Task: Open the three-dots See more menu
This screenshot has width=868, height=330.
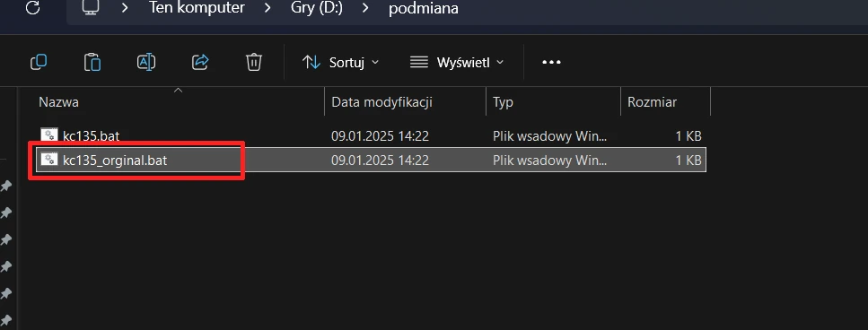Action: tap(551, 63)
